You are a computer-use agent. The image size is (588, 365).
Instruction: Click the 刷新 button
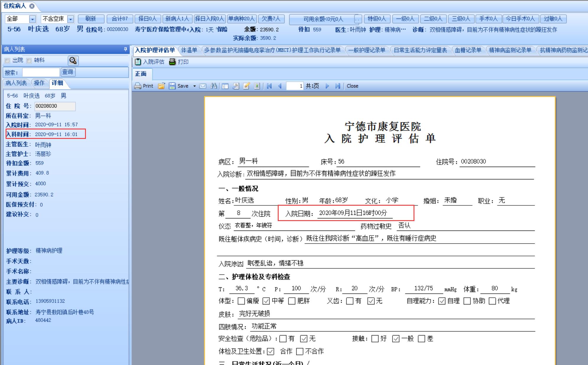91,19
